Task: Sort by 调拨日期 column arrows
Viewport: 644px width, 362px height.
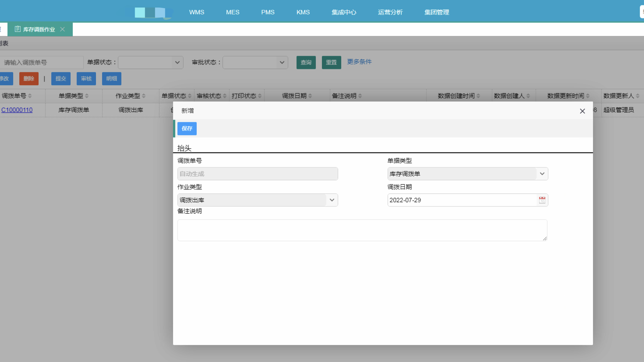Action: [x=310, y=96]
